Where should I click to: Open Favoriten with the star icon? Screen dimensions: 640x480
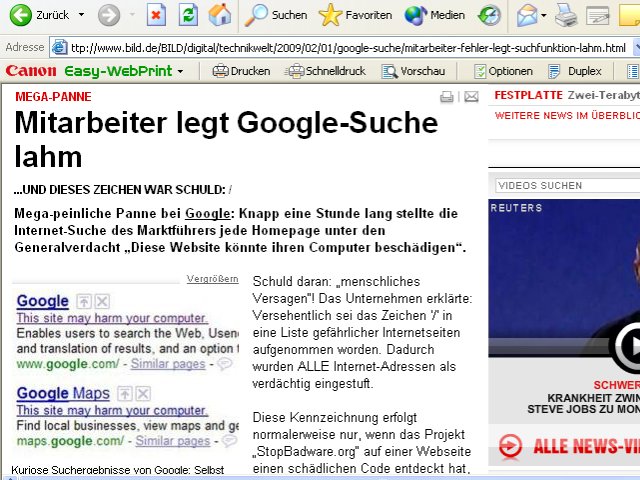pyautogui.click(x=355, y=15)
